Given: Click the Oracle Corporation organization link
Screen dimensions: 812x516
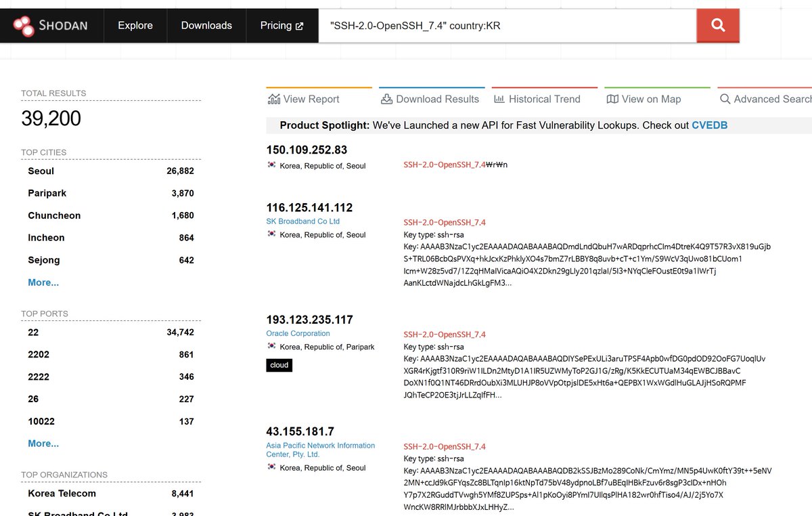Looking at the screenshot, I should (x=298, y=334).
